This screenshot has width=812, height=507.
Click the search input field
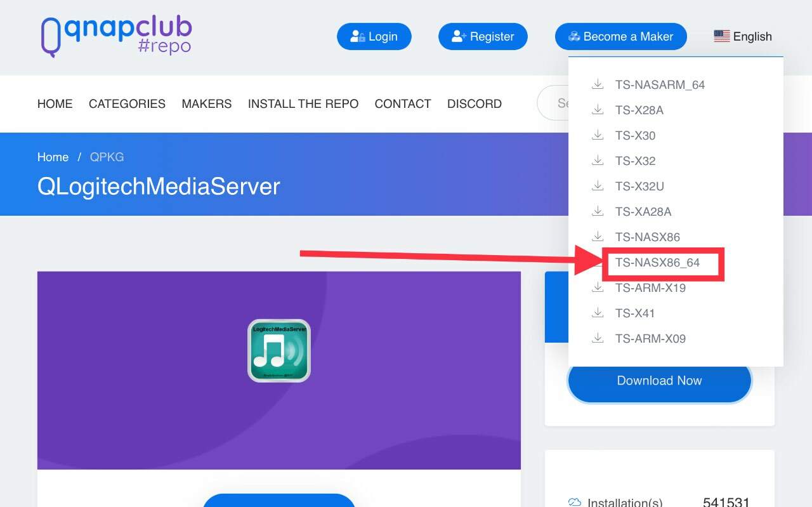pyautogui.click(x=553, y=103)
